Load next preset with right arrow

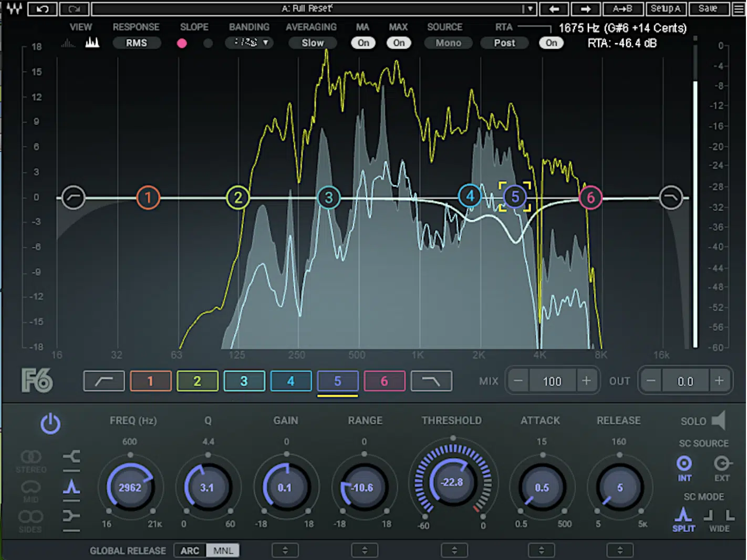coord(586,9)
